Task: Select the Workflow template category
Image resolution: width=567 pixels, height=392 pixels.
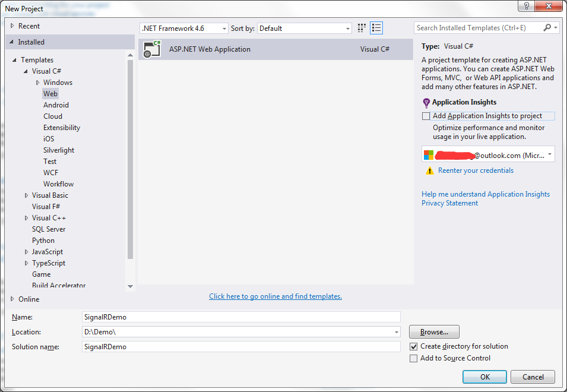Action: tap(59, 184)
